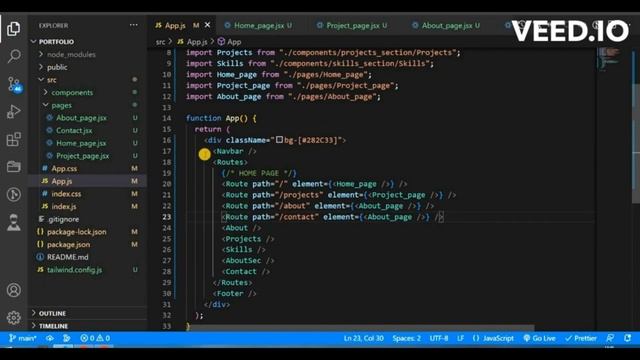
Task: Click the horizontal scrollbar below the code
Action: click(x=361, y=328)
